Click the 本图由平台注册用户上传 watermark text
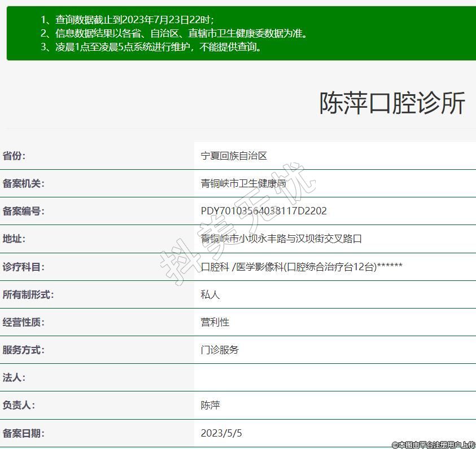Screen dimensions: 476x449 [x=433, y=444]
